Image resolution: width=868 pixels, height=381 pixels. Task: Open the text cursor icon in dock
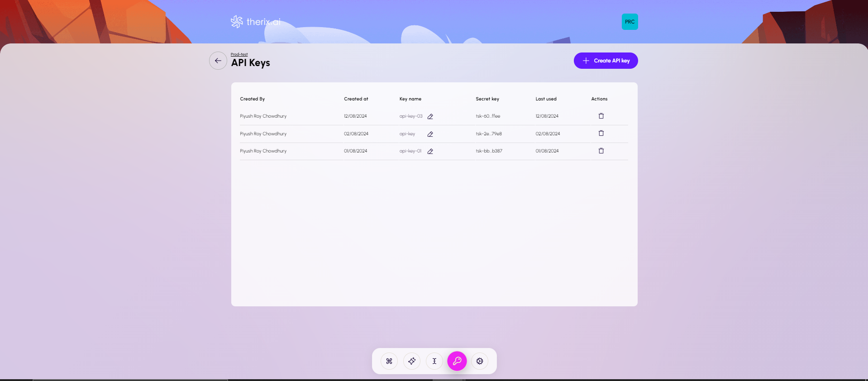click(434, 361)
